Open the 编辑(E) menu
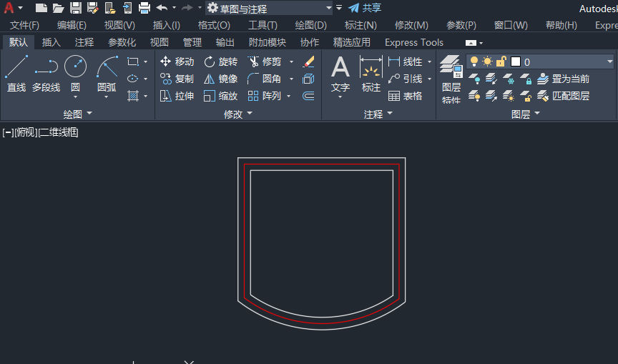This screenshot has height=364, width=618. [72, 25]
